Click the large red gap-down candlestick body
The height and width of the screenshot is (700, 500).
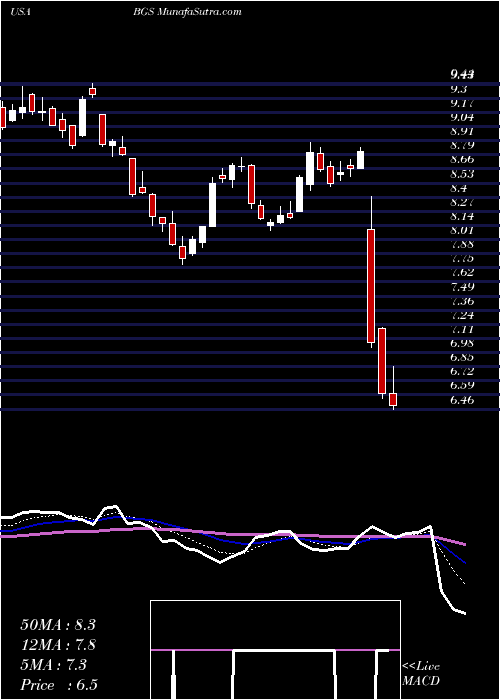click(x=371, y=286)
